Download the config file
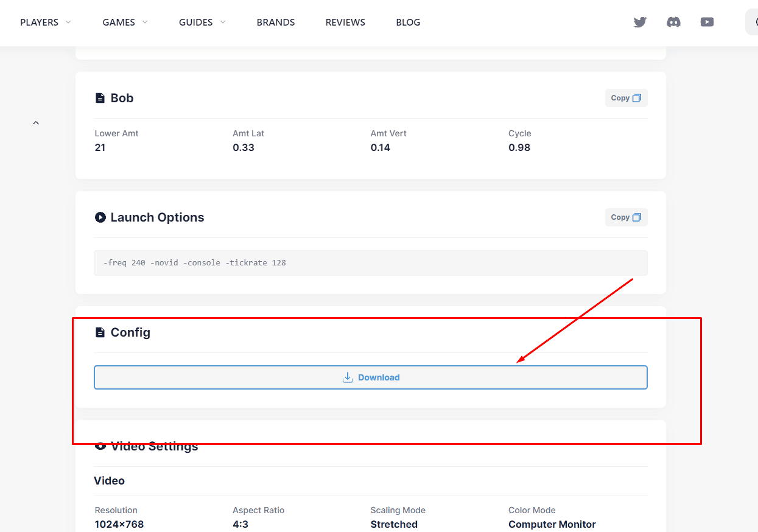Image resolution: width=758 pixels, height=532 pixels. pyautogui.click(x=370, y=377)
